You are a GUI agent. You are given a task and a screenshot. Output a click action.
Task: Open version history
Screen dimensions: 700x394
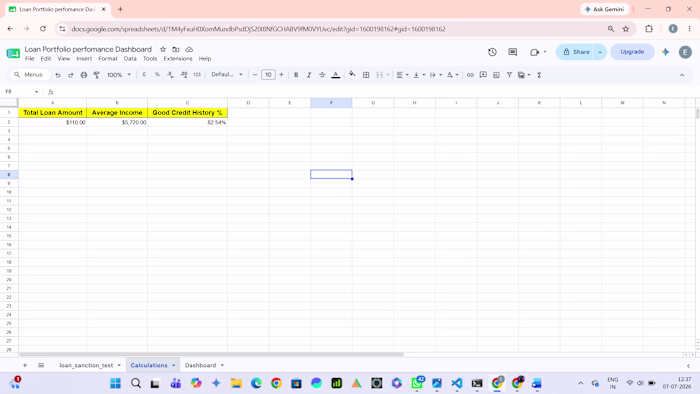pos(492,52)
